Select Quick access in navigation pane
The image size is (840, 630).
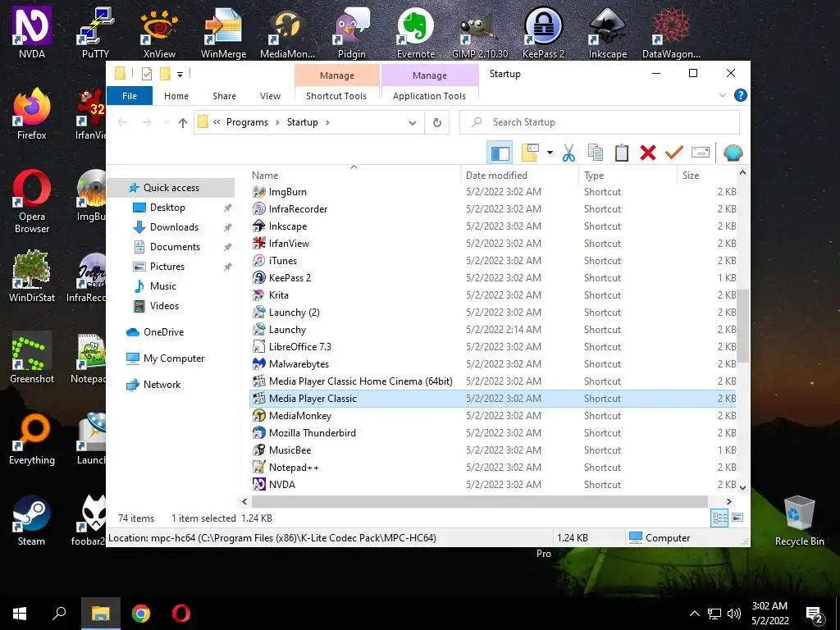point(171,188)
